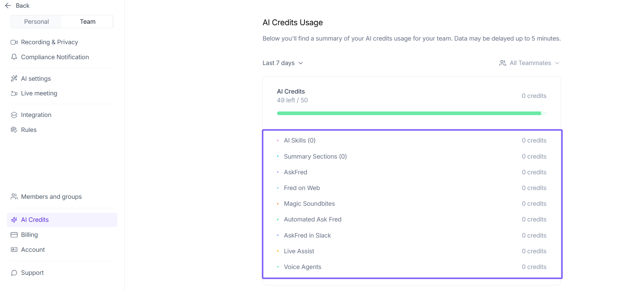This screenshot has height=292, width=644.
Task: Click the Back arrow icon
Action: [x=8, y=6]
